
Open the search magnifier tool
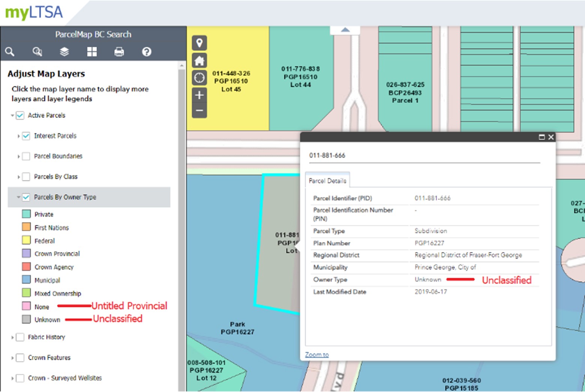(10, 52)
